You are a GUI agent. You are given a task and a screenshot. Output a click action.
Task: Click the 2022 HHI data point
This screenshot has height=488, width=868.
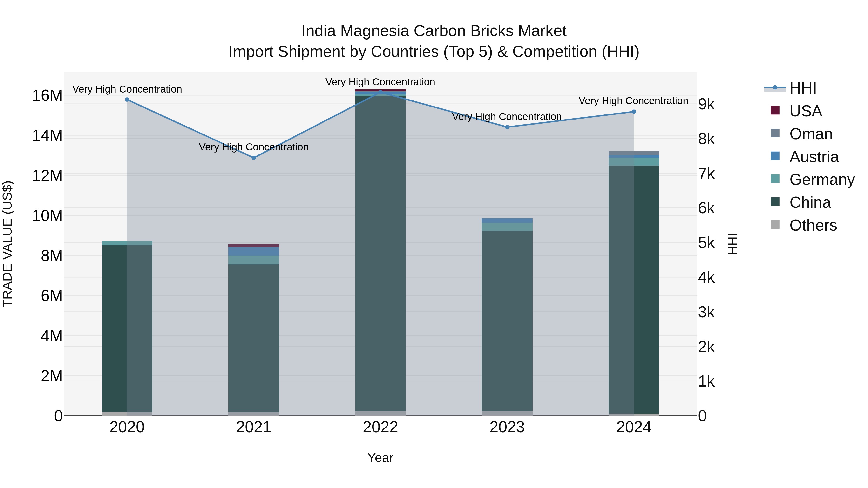click(380, 92)
